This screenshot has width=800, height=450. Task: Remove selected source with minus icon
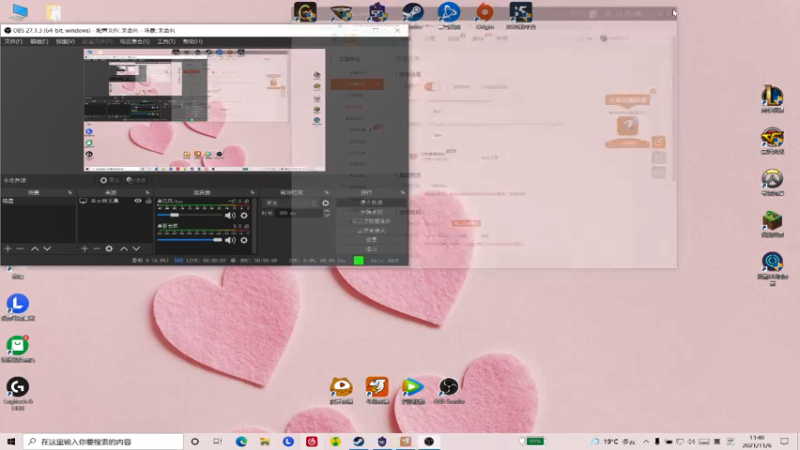(96, 248)
